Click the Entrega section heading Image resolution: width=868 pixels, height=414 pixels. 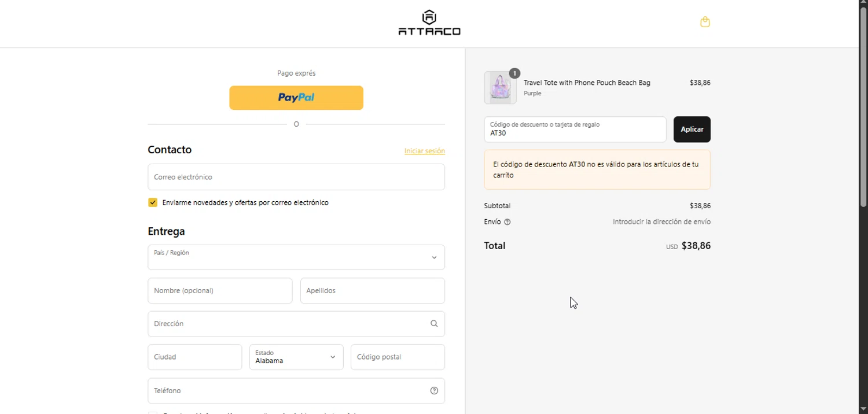tap(167, 231)
